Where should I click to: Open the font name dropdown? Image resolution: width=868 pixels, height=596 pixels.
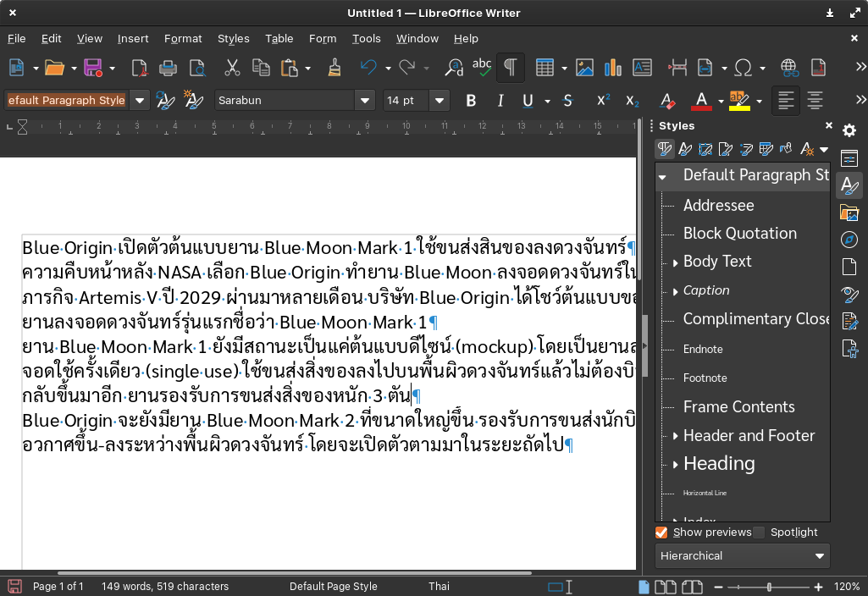click(365, 100)
